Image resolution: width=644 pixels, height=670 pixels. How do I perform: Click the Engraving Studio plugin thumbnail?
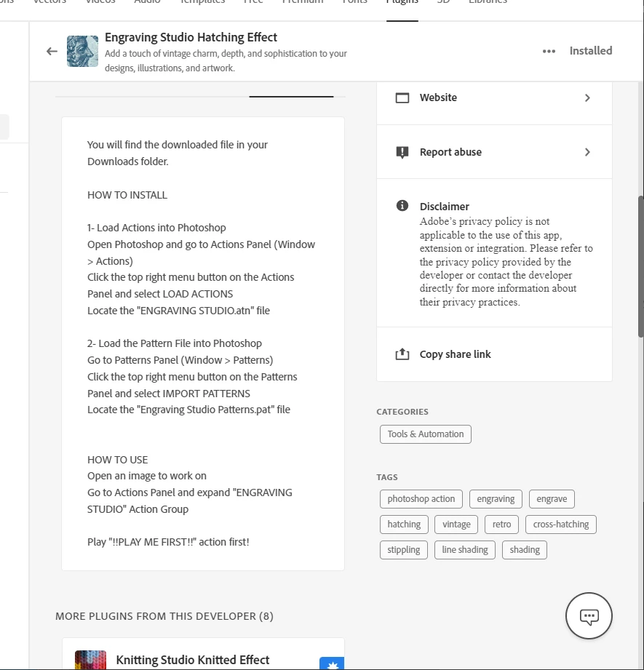(x=82, y=51)
